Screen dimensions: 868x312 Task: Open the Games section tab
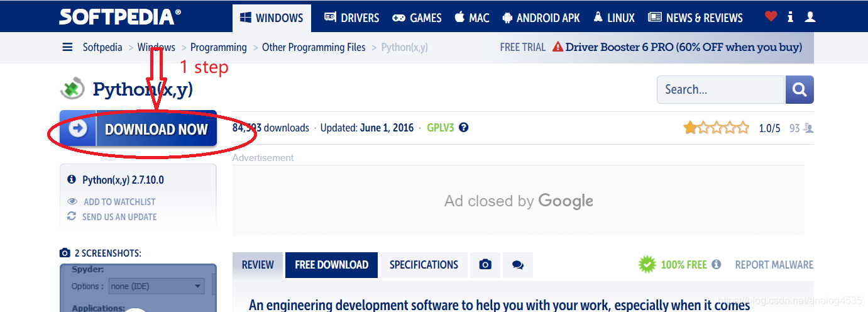[417, 18]
